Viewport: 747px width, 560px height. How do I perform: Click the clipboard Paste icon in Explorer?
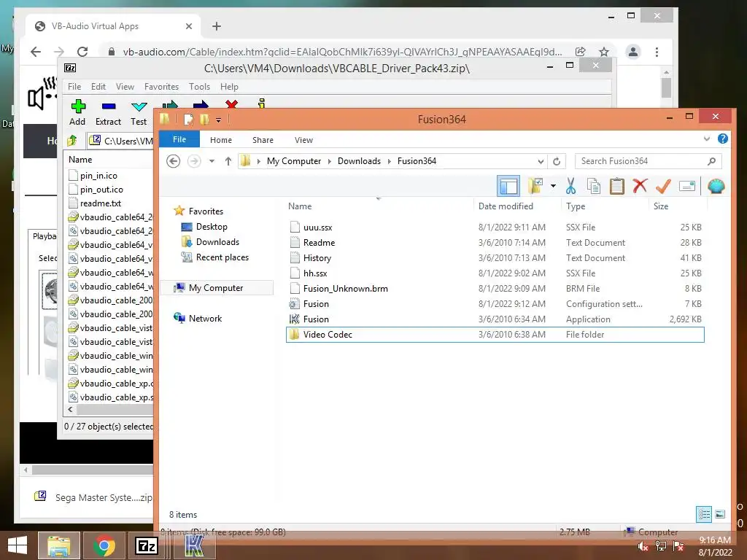tap(616, 186)
